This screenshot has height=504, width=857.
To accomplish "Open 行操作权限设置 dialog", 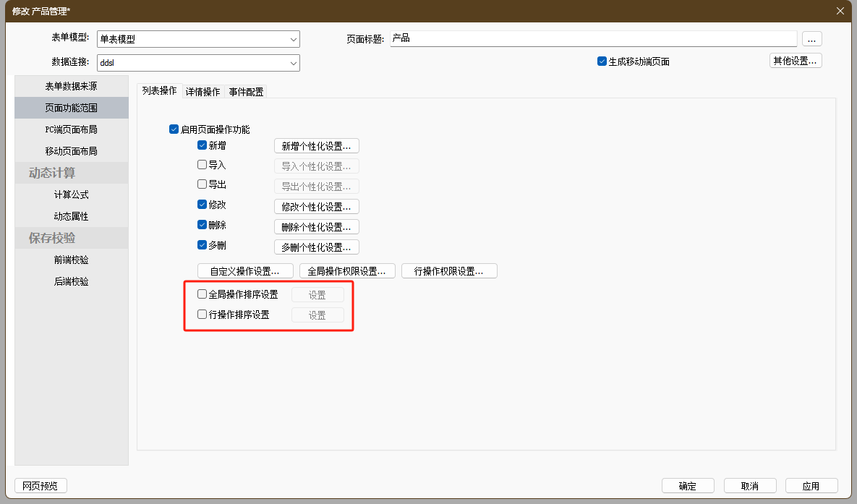I will pos(449,271).
